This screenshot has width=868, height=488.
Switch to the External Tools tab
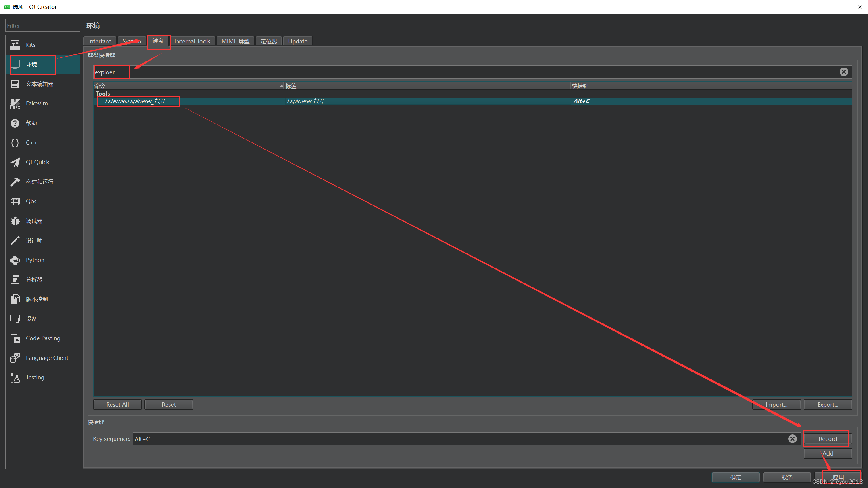192,41
